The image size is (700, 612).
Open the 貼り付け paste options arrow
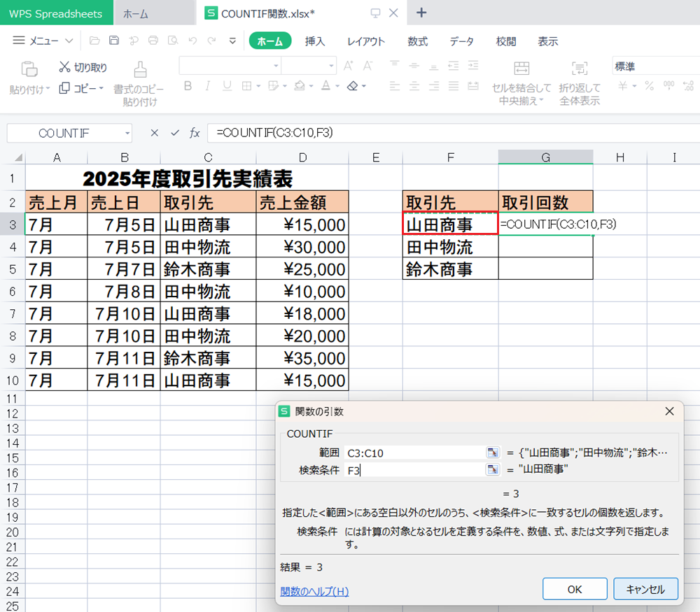click(48, 89)
